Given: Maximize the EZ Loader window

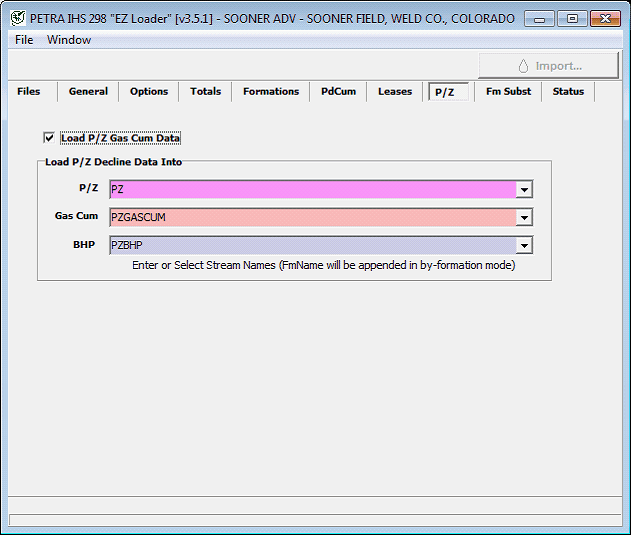Looking at the screenshot, I should click(x=572, y=18).
